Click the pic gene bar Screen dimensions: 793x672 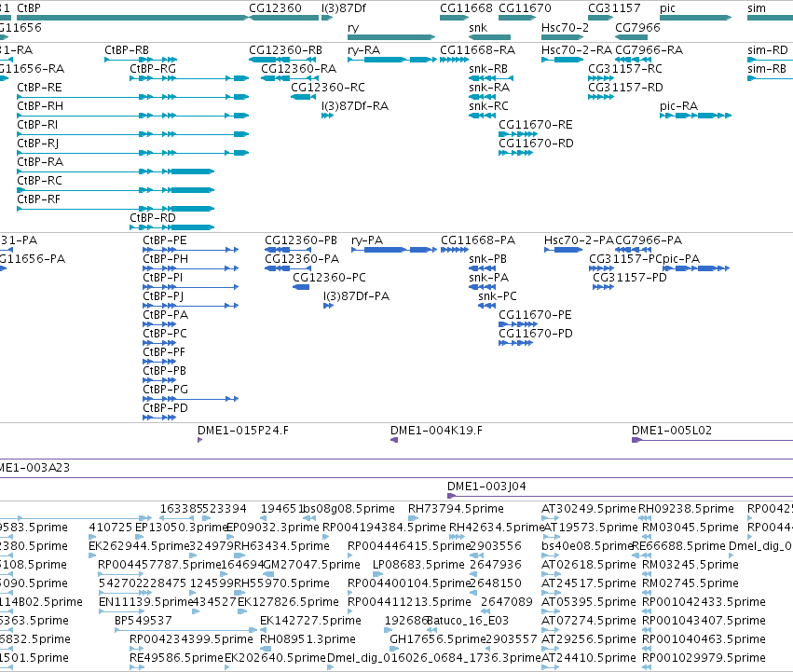click(x=695, y=18)
